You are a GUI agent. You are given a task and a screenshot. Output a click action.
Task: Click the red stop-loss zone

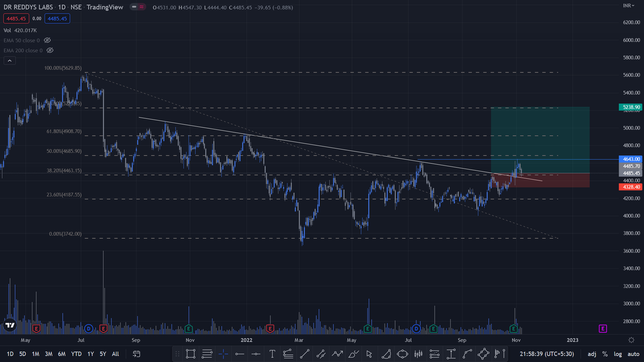[x=540, y=180]
